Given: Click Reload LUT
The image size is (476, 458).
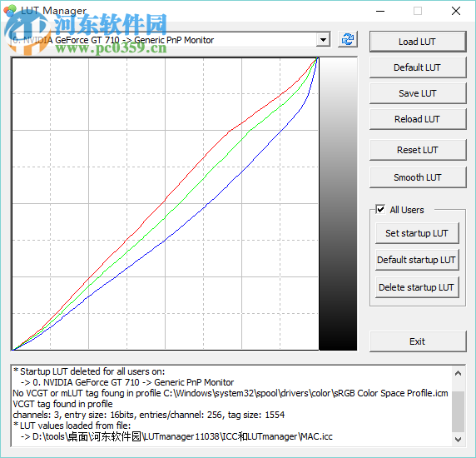Looking at the screenshot, I should coord(418,119).
